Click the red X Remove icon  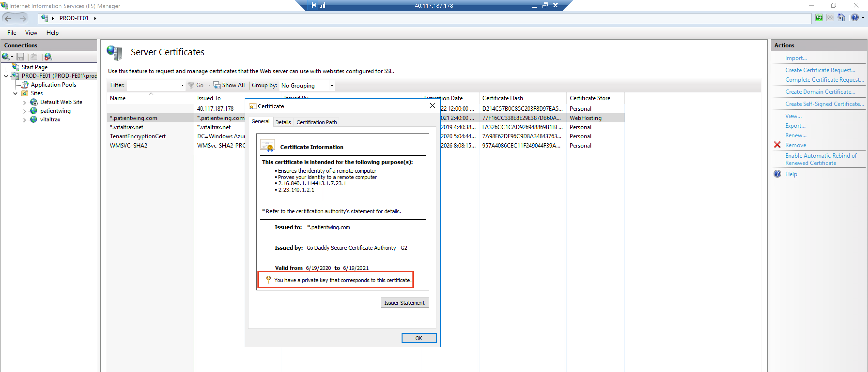click(x=777, y=145)
